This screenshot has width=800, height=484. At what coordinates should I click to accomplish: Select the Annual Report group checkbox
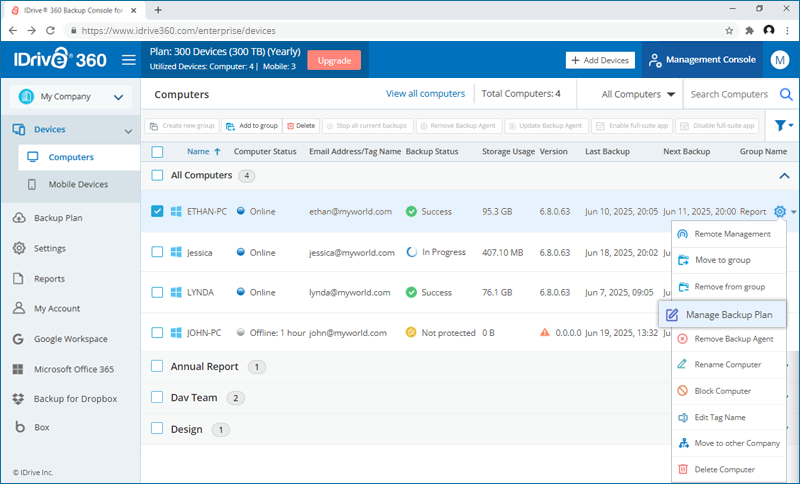(x=157, y=366)
